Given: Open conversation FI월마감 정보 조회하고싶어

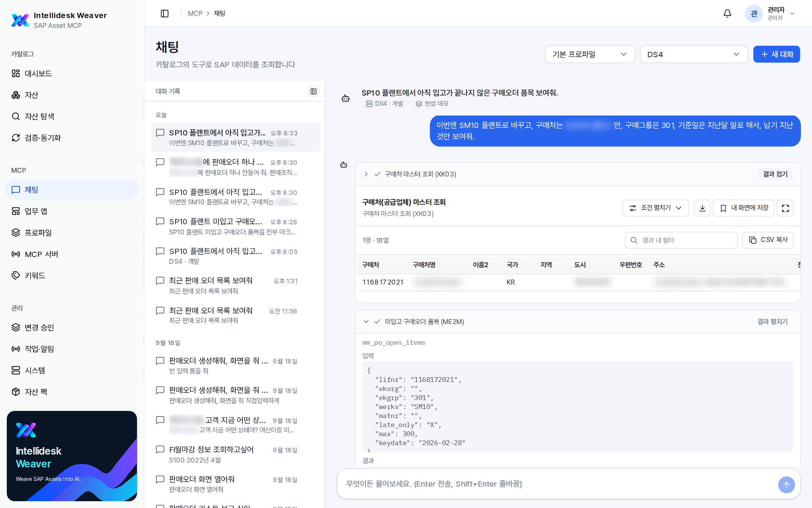Looking at the screenshot, I should click(235, 455).
